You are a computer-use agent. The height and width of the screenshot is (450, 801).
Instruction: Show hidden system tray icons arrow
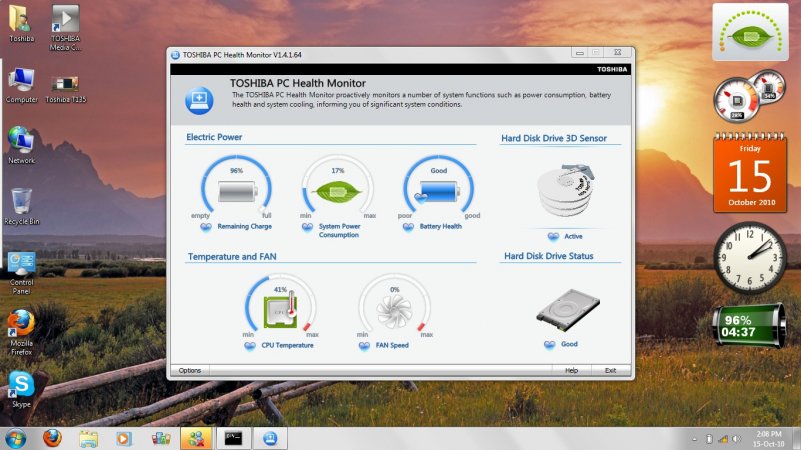[x=695, y=439]
